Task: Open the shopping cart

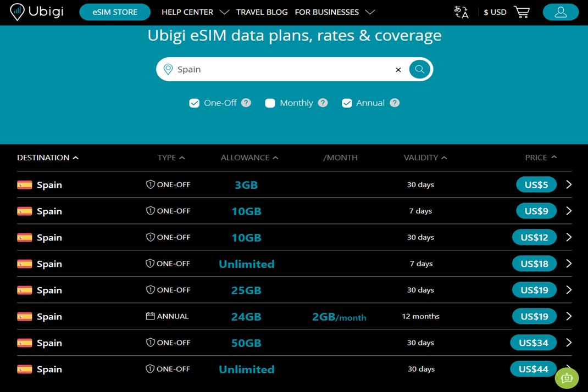Action: click(x=522, y=12)
